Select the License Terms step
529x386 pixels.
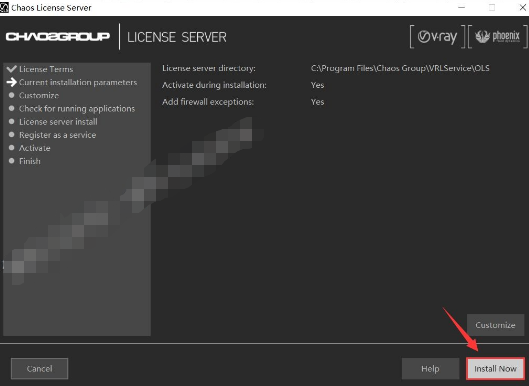46,69
